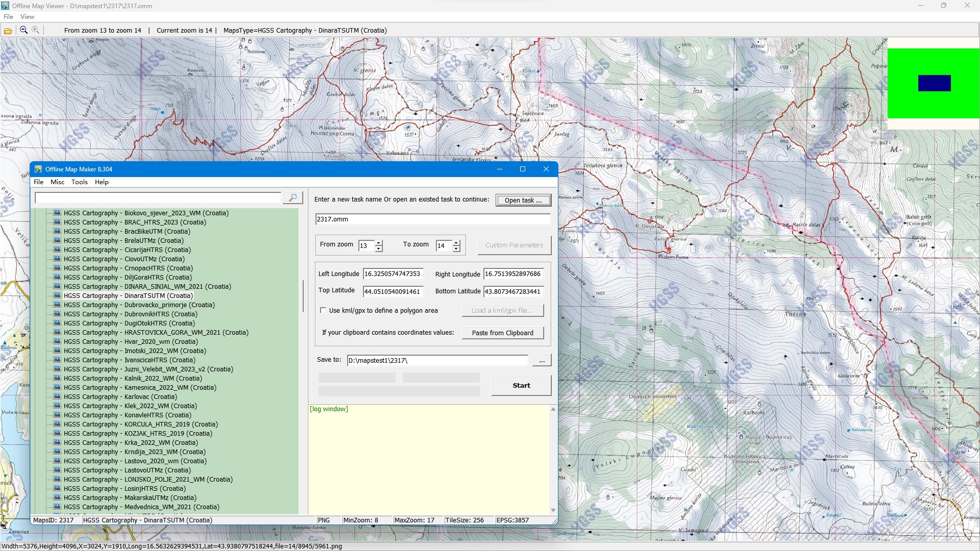Zoom in using the magnifier plus icon
Screen dimensions: 980x551
point(35,30)
